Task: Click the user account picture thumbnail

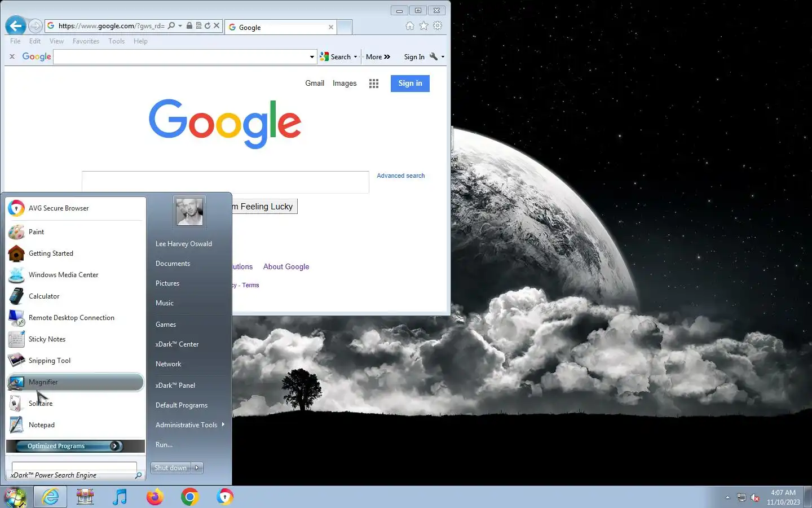Action: point(189,212)
